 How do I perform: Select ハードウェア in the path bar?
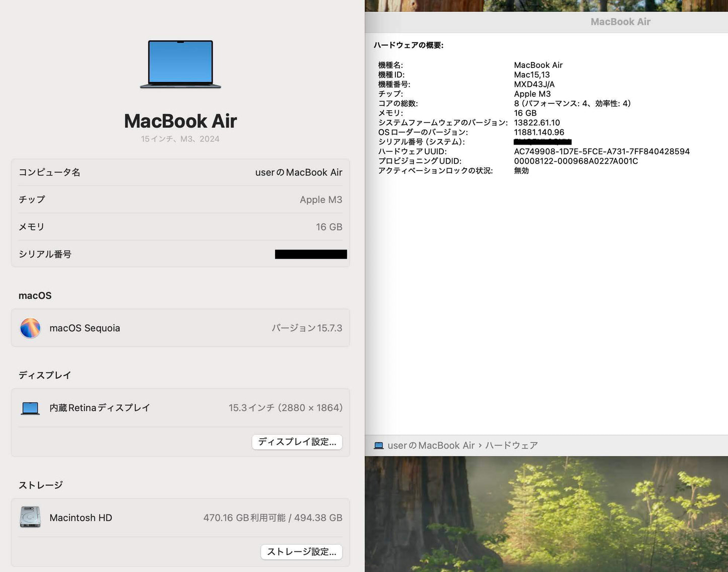click(x=511, y=446)
